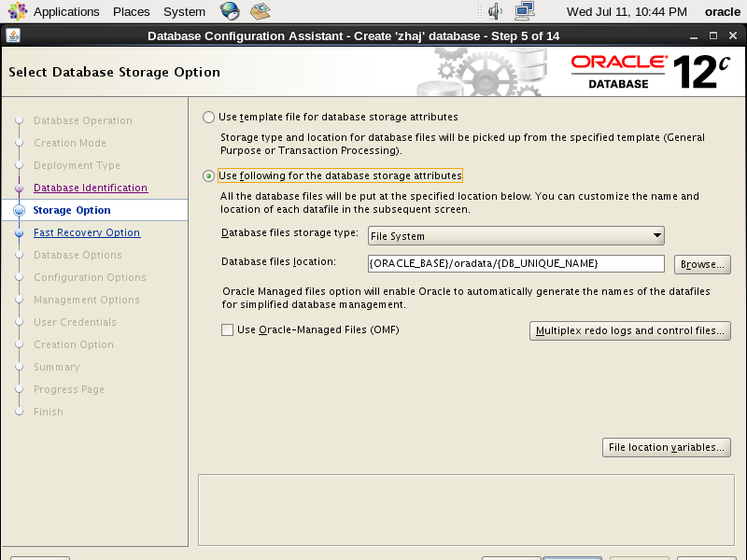
Task: Click the Configuration Options step label
Action: [x=90, y=277]
